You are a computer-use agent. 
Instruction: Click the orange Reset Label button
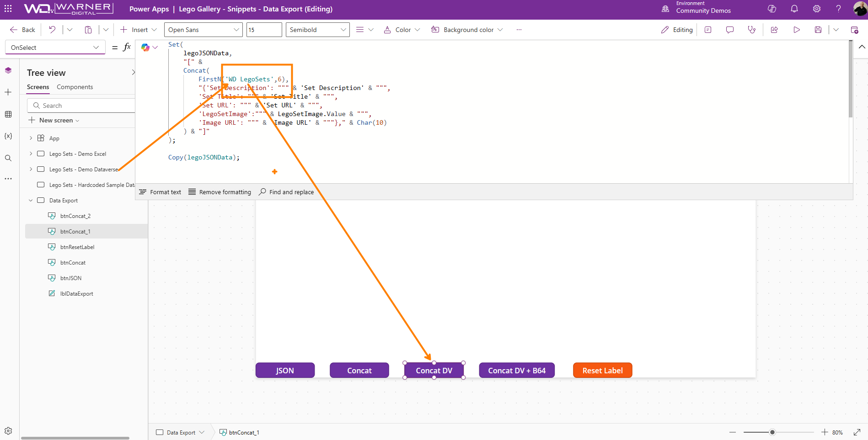click(602, 371)
